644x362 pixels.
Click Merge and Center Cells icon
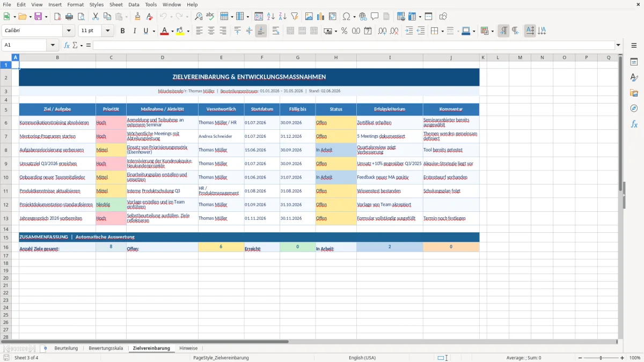point(290,31)
